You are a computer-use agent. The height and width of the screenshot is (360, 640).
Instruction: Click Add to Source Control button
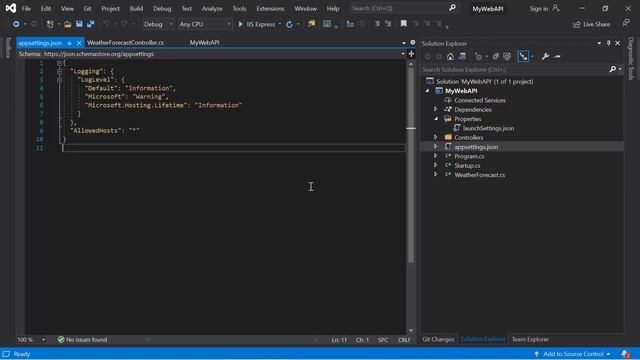pos(572,354)
